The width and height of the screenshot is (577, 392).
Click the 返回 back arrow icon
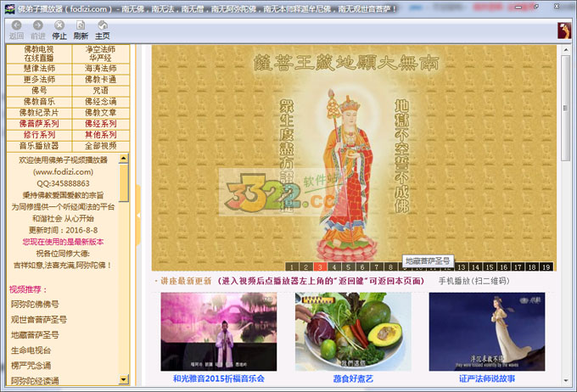click(16, 25)
